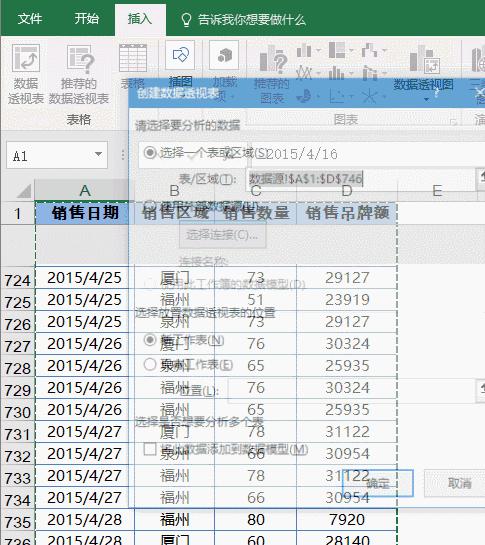Select column B header
The image size is (485, 545).
pyautogui.click(x=175, y=190)
